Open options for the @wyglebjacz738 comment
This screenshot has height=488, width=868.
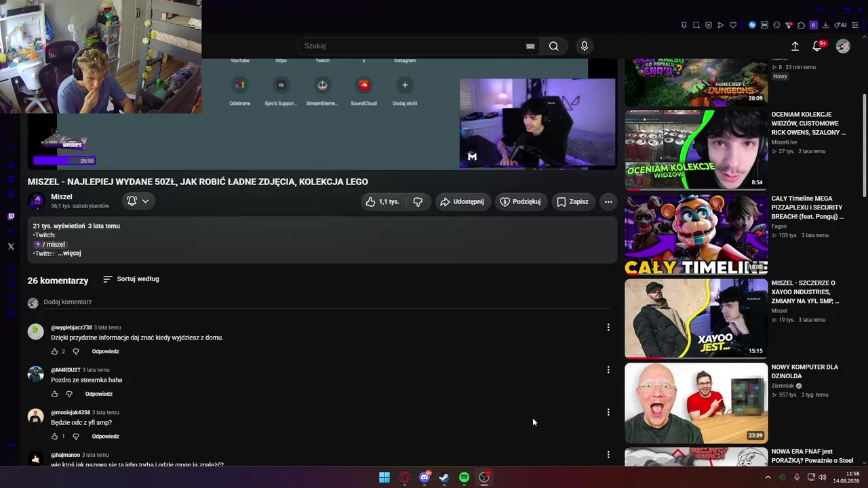pyautogui.click(x=608, y=327)
